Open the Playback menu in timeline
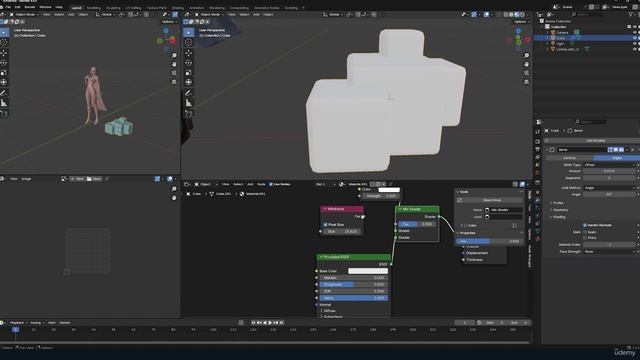The width and height of the screenshot is (640, 360). [x=17, y=323]
